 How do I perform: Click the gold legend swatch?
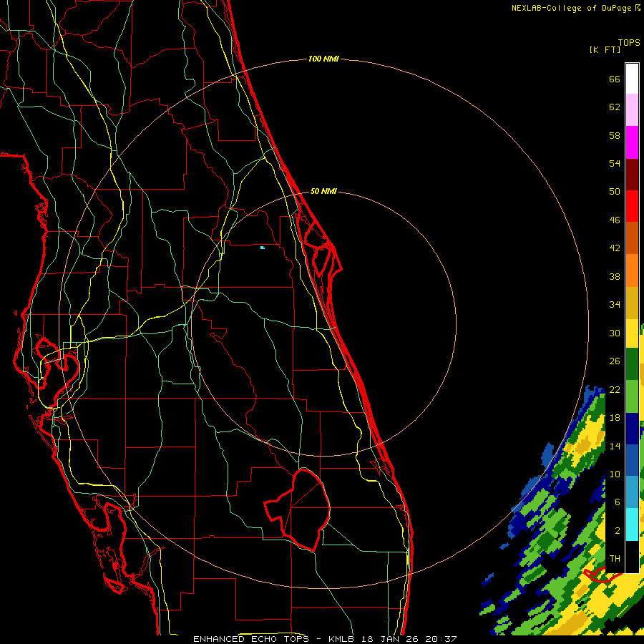point(632,303)
